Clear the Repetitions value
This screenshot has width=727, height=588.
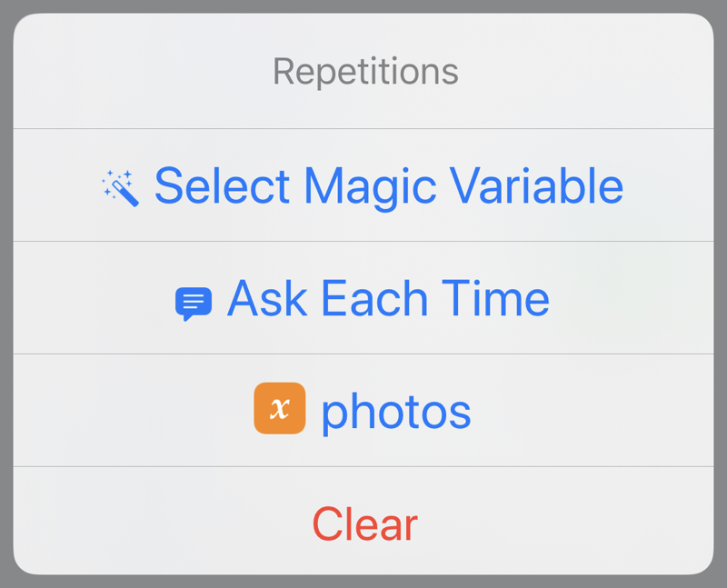click(363, 521)
